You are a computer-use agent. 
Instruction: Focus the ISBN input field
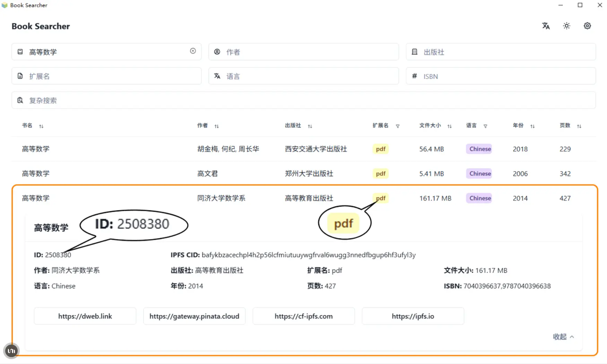501,76
